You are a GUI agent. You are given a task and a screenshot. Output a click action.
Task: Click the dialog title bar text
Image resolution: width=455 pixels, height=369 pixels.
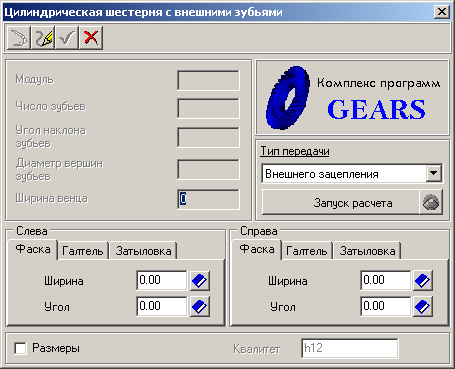pos(144,12)
